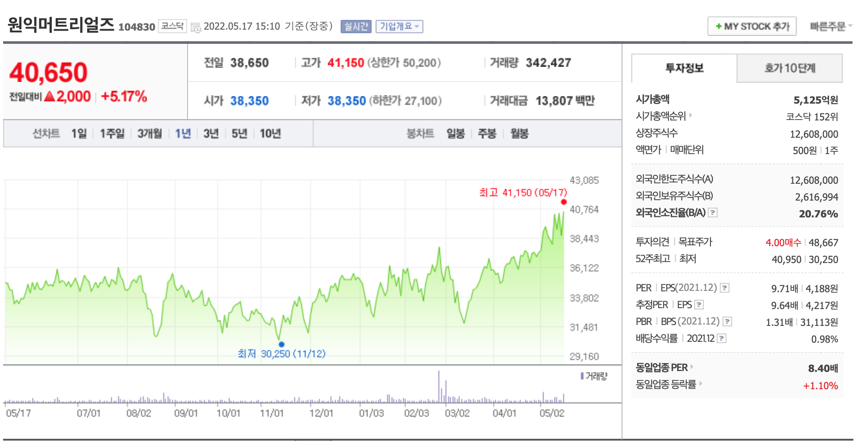Image resolution: width=868 pixels, height=441 pixels.
Task: Click the 배당수익률 value 0.98%
Action: 824,339
